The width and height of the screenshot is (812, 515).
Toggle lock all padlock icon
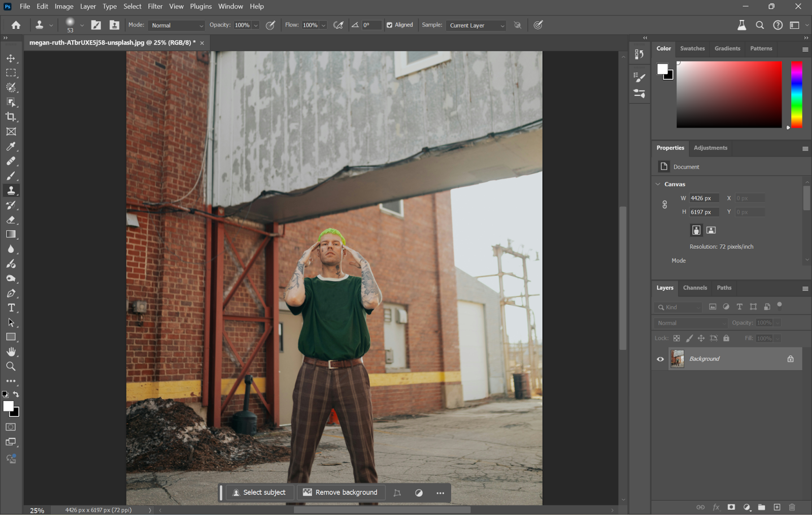click(x=726, y=338)
